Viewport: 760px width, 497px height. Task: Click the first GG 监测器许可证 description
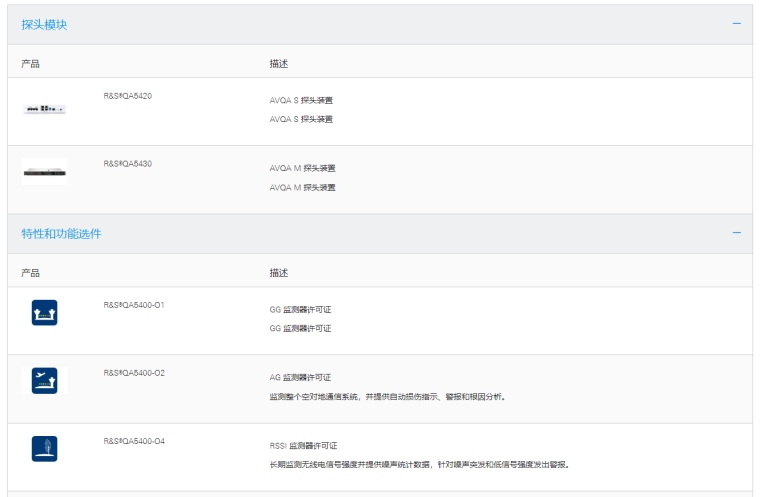(300, 309)
